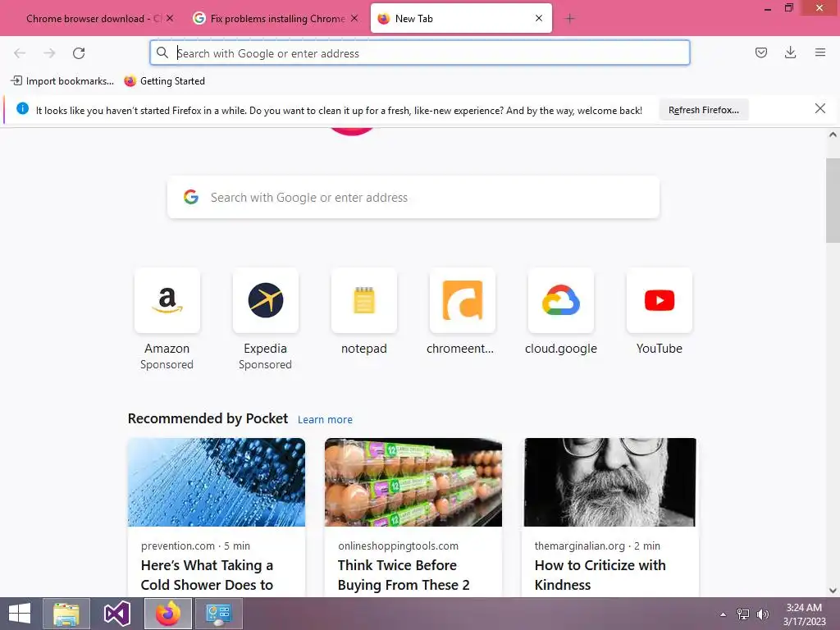
Task: Switch to Chrome browser download tab
Action: pyautogui.click(x=92, y=18)
